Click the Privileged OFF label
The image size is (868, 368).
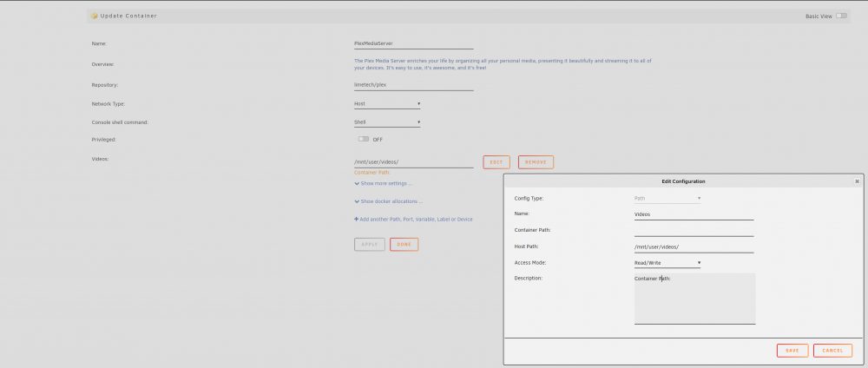click(378, 140)
